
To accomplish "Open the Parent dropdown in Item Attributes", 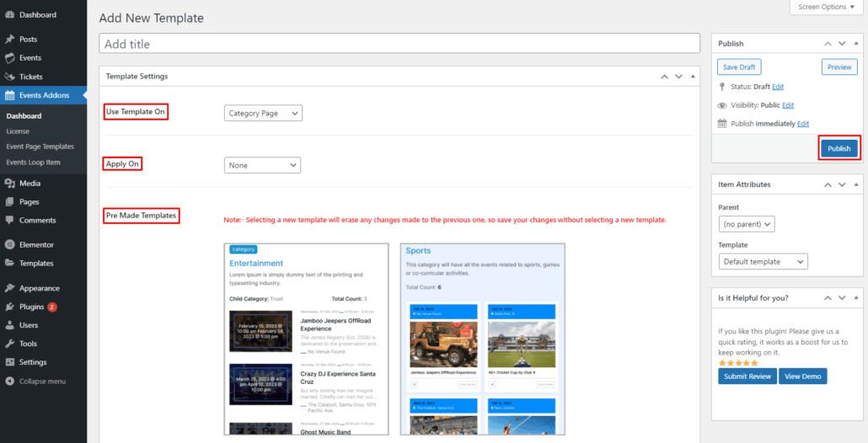I will [747, 224].
